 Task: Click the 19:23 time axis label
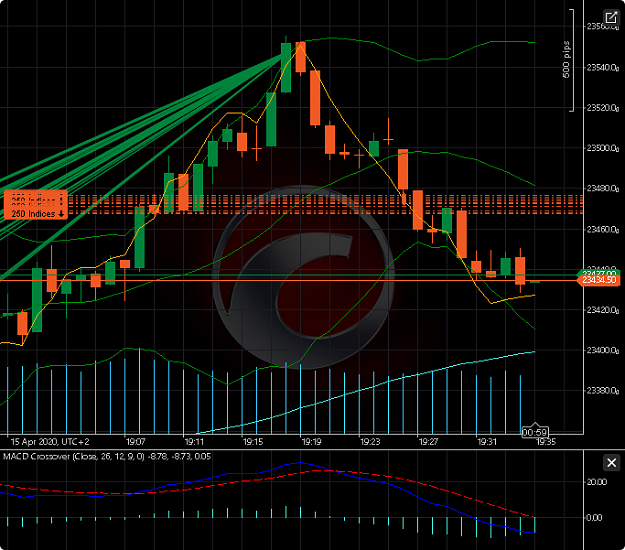tap(370, 442)
